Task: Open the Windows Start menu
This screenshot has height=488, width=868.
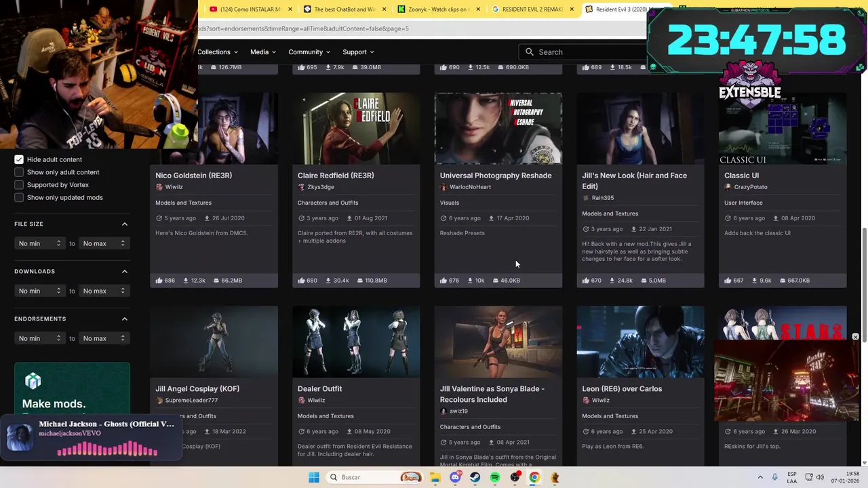Action: (x=313, y=477)
